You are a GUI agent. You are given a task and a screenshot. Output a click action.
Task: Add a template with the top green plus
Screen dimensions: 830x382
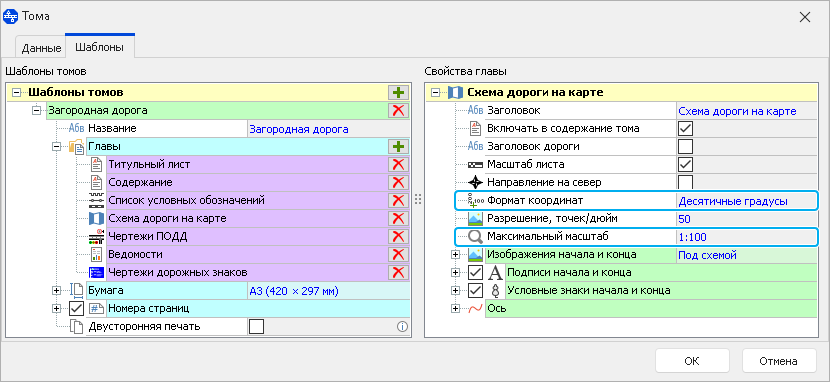coord(398,93)
